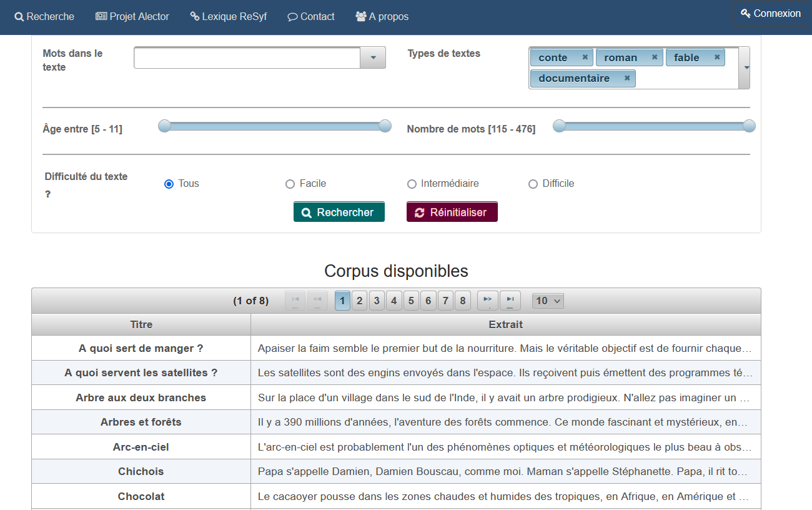The image size is (812, 510).
Task: Open the rows per page selector
Action: (x=548, y=301)
